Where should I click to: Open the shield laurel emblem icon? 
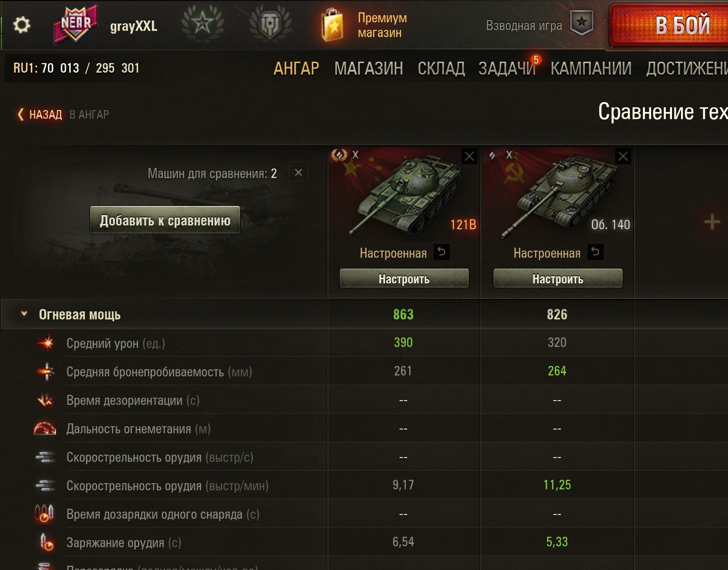271,23
